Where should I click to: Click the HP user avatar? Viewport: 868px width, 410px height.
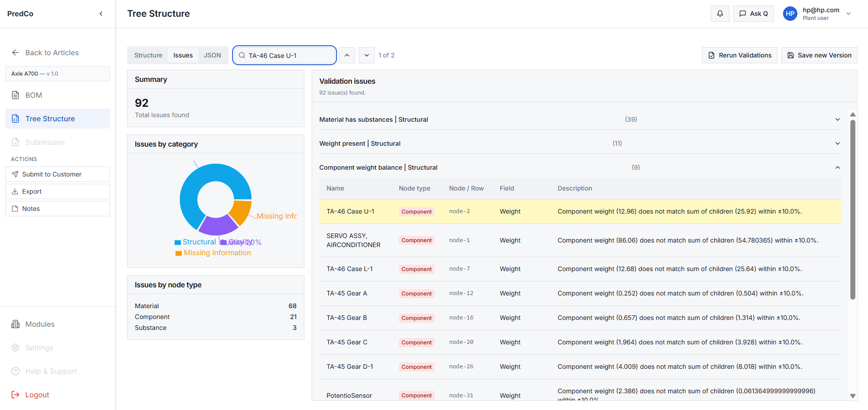pyautogui.click(x=790, y=14)
